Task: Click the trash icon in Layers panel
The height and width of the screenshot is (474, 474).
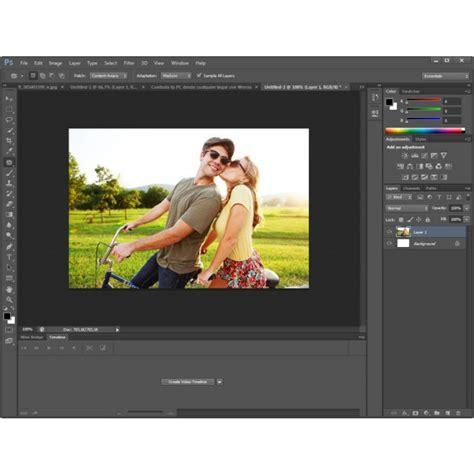Action: tap(458, 413)
